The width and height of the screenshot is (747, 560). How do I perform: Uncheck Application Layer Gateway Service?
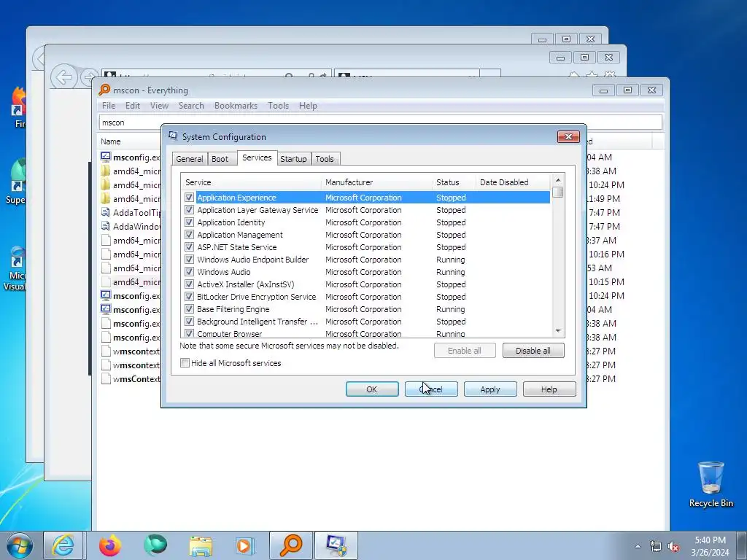[189, 209]
